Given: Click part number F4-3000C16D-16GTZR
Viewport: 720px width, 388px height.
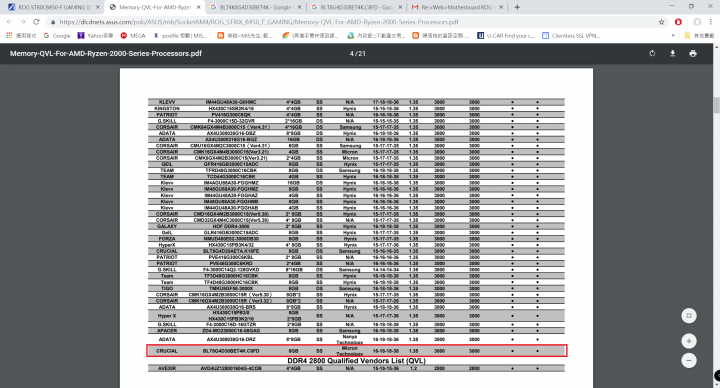Looking at the screenshot, I should (231, 324).
